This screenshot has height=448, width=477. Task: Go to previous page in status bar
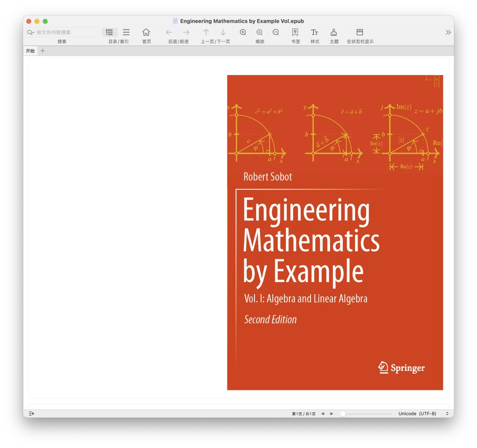(323, 414)
